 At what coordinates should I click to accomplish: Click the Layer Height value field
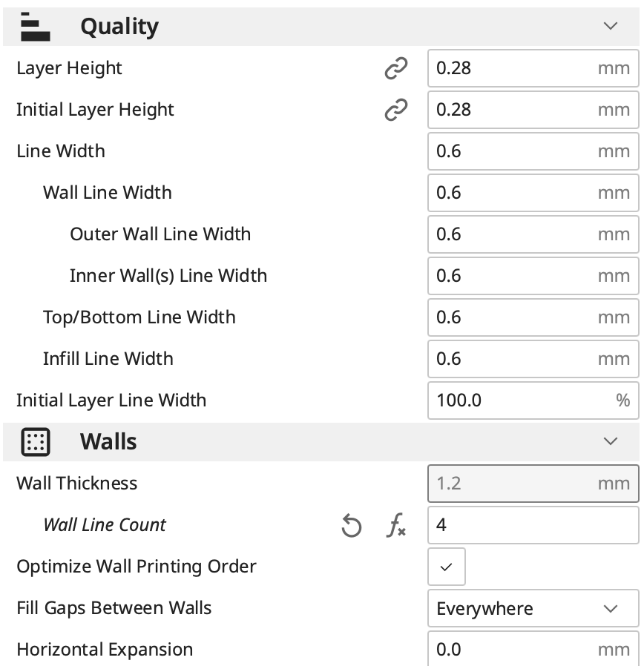pyautogui.click(x=533, y=68)
